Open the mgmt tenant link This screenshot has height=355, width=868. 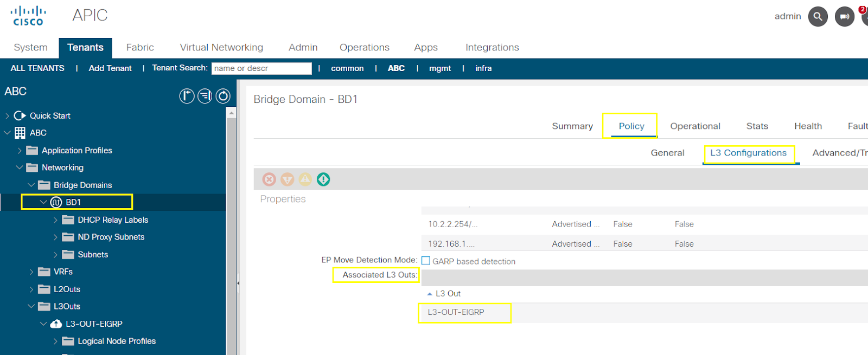pos(440,68)
